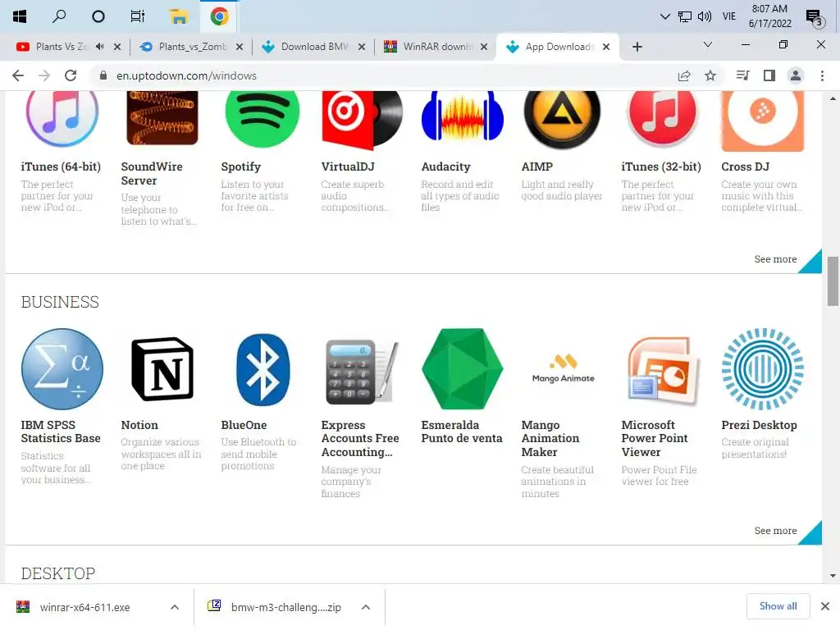
Task: Click the Express Accounts calculator icon
Action: click(362, 372)
